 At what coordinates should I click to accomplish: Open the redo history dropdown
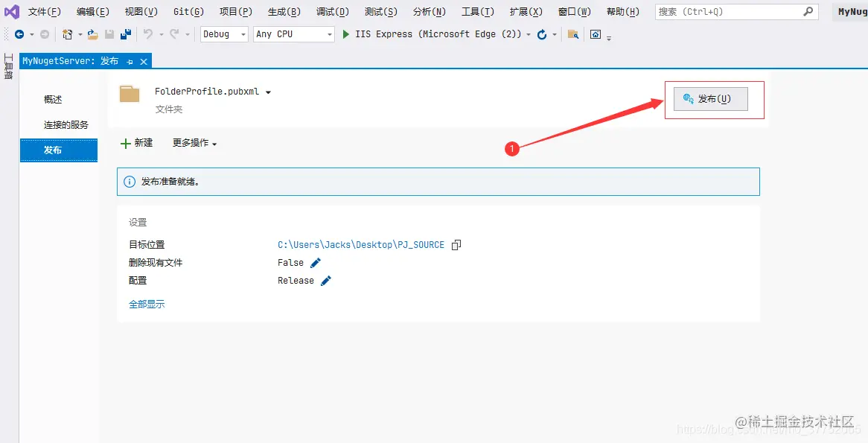[188, 34]
